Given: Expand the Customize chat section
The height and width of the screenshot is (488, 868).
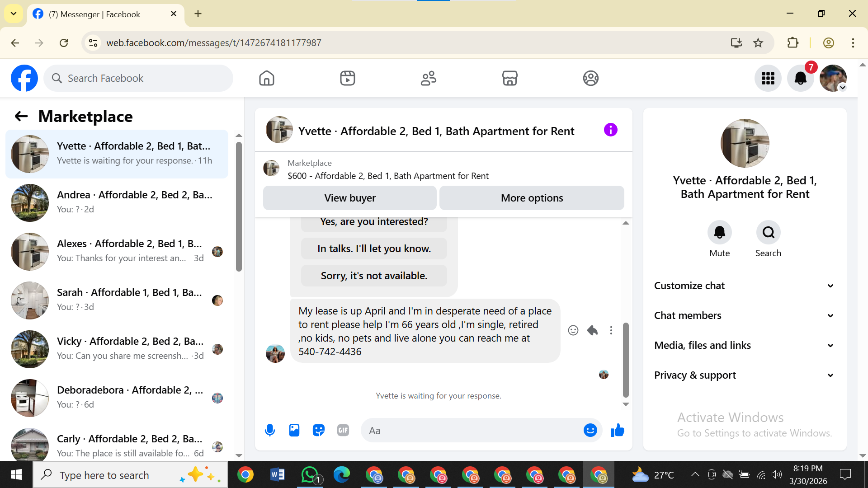Looking at the screenshot, I should (x=745, y=286).
